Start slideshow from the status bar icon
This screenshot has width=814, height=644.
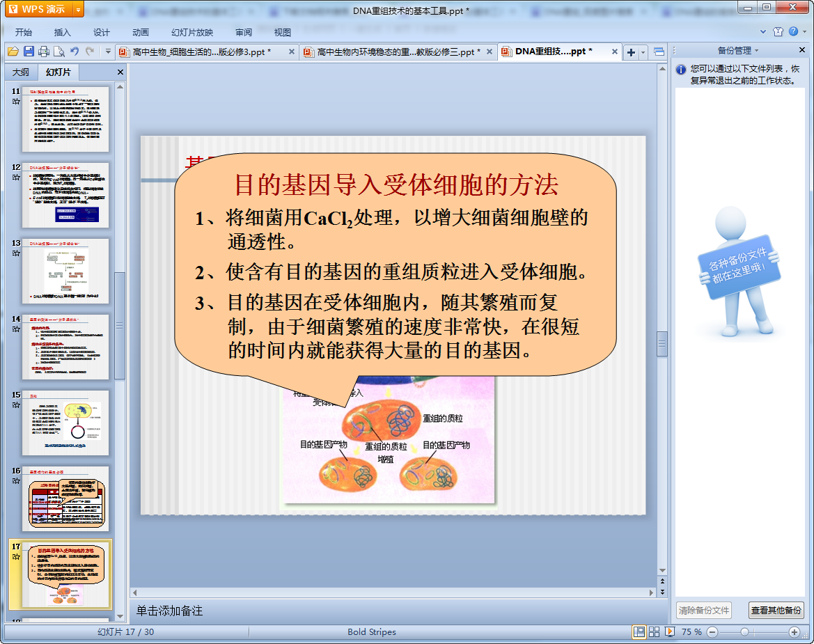point(670,631)
